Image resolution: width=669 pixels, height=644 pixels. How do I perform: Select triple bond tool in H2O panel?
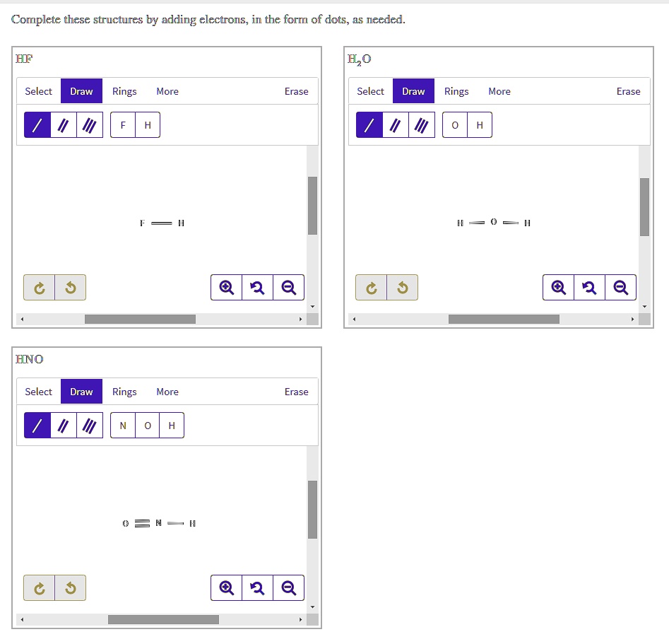[422, 125]
